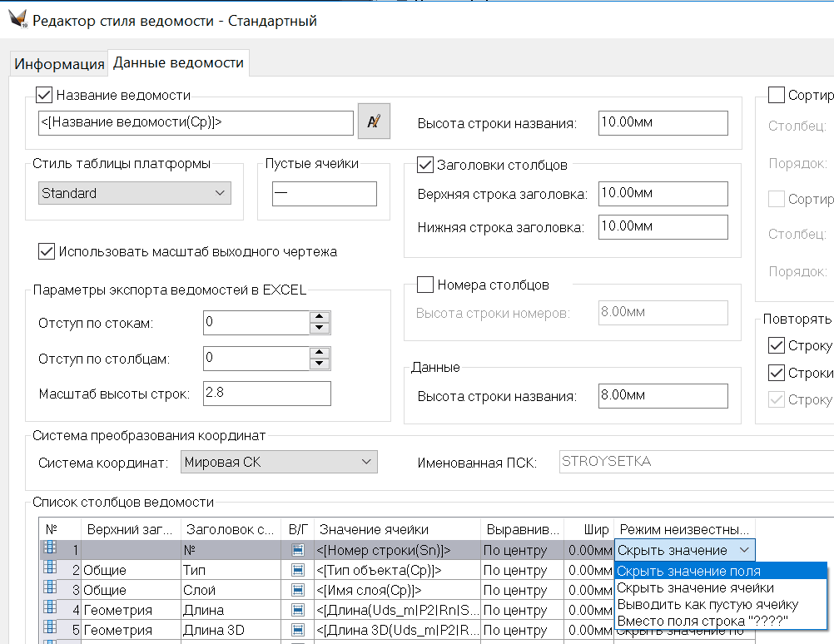This screenshot has width=834, height=644.
Task: Click the В/Г orientation icon for Слой row
Action: (x=298, y=591)
